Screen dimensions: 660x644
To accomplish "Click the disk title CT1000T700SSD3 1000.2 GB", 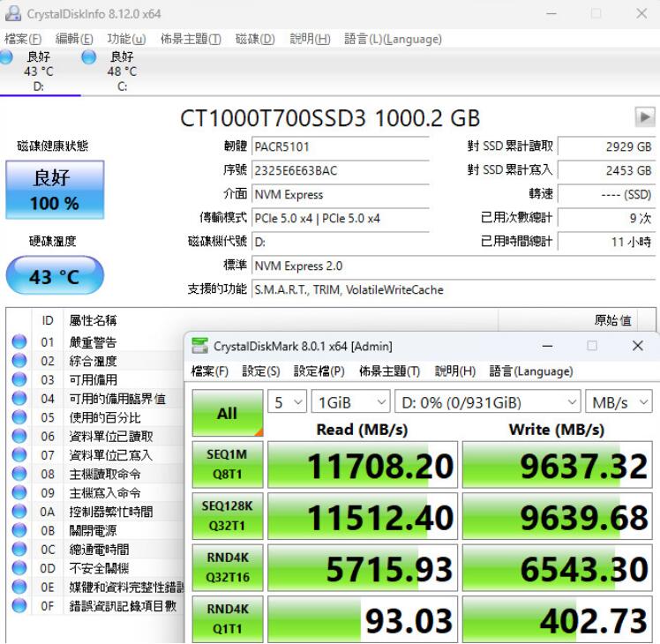I will 330,118.
